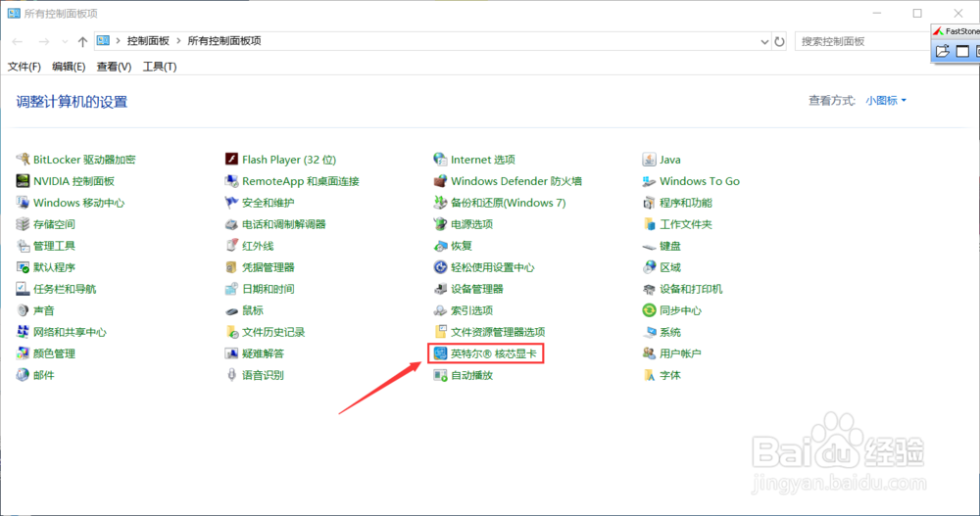Open the NVIDIA 控制面板 icon
The width and height of the screenshot is (980, 516).
(x=24, y=181)
